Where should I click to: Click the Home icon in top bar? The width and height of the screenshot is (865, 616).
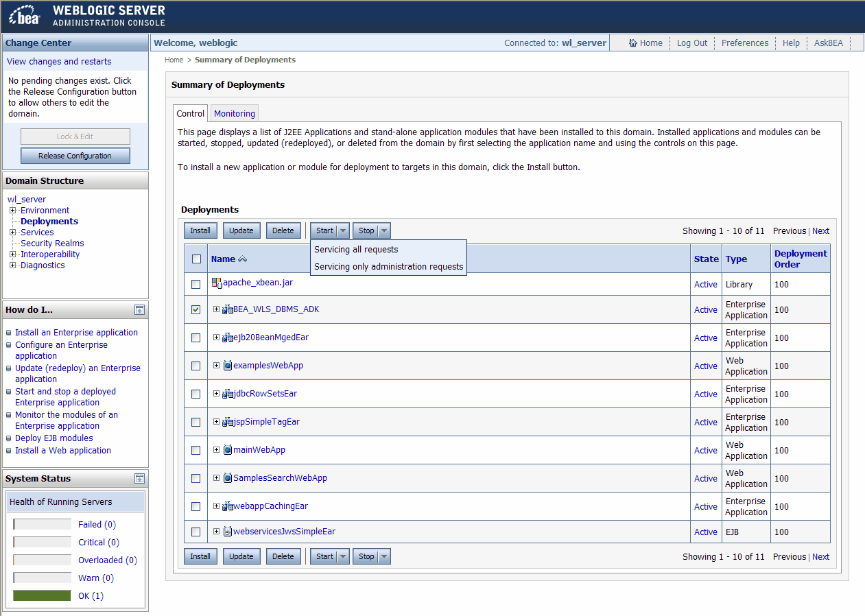click(633, 43)
